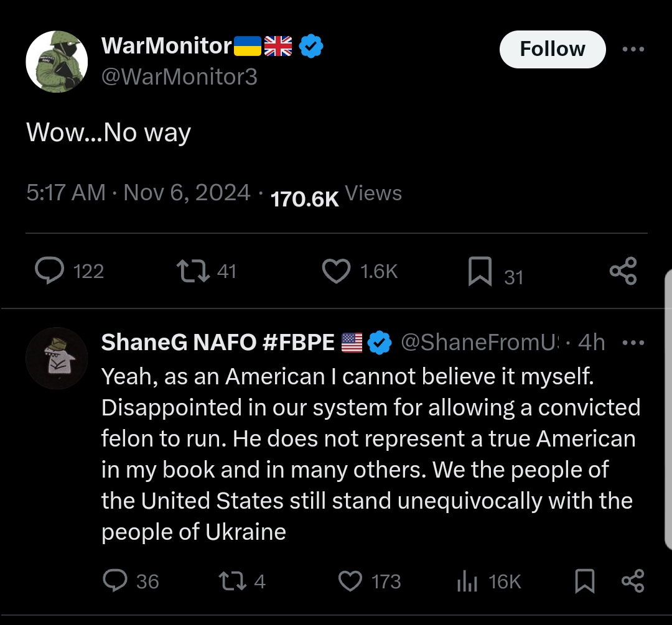Open WarMonitor's profile picture
Viewport: 672px width, 625px height.
57,61
